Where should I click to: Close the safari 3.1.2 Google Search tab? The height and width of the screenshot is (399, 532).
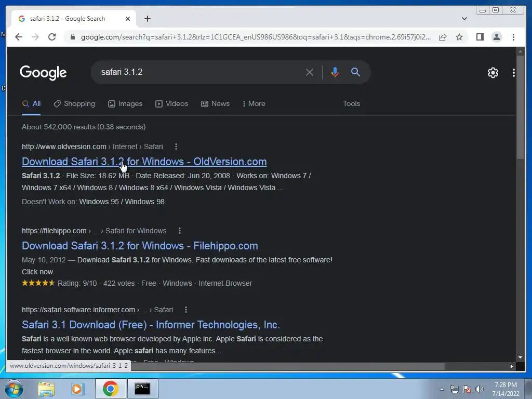tap(128, 19)
